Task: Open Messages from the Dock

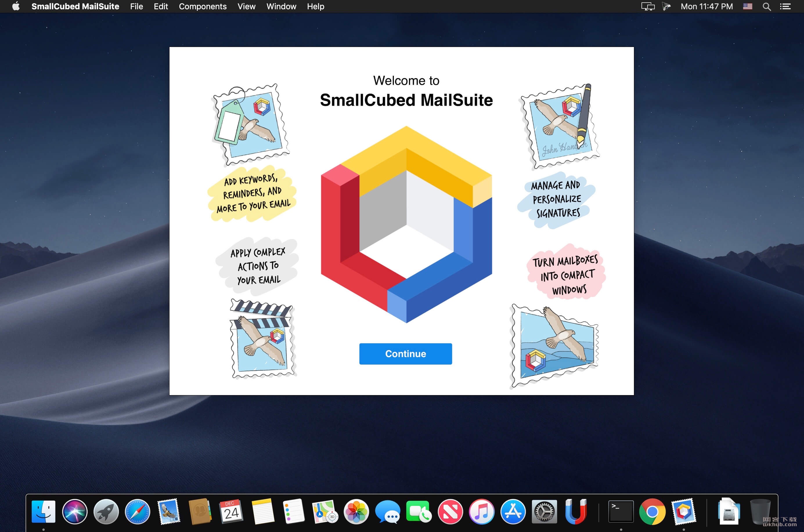Action: coord(388,511)
